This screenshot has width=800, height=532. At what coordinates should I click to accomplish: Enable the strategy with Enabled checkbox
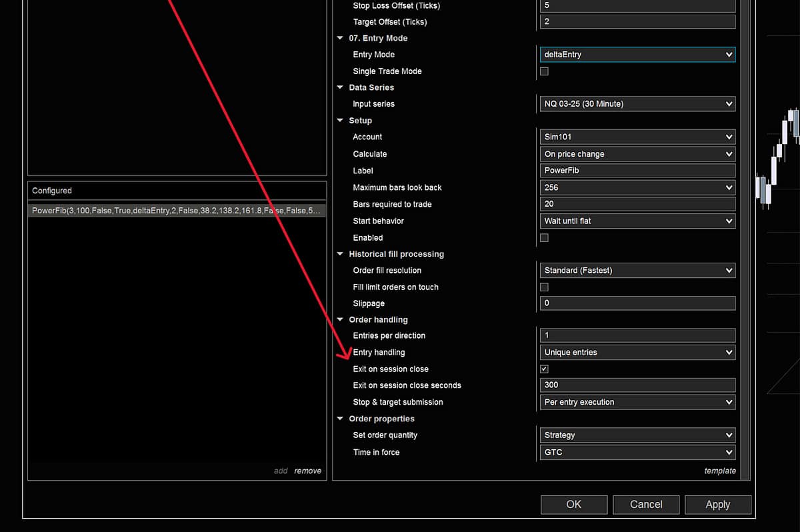click(544, 238)
